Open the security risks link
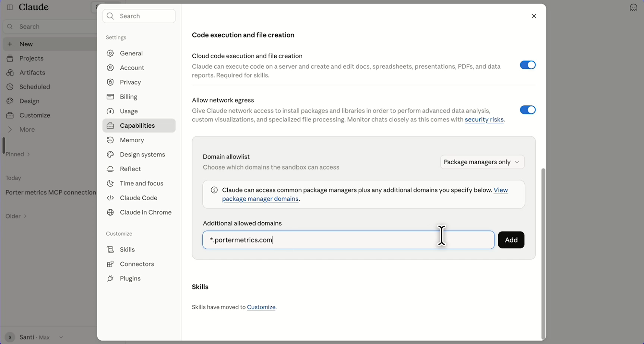The image size is (644, 344). click(484, 120)
